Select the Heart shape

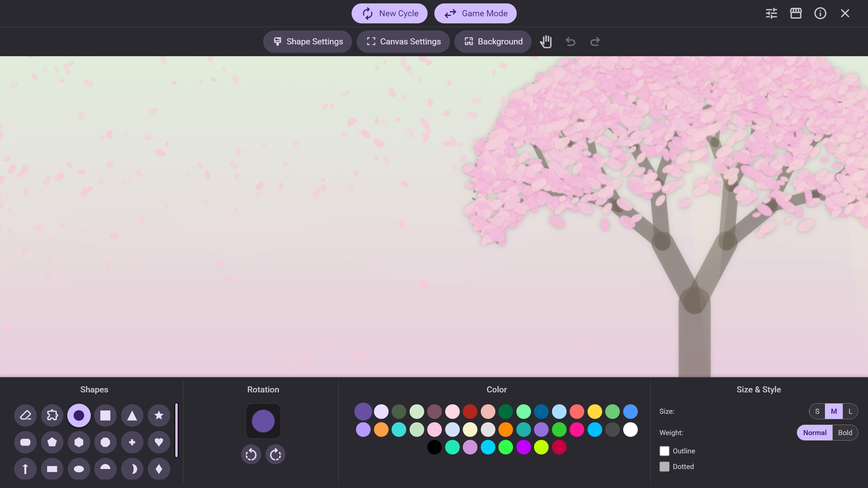pos(158,442)
